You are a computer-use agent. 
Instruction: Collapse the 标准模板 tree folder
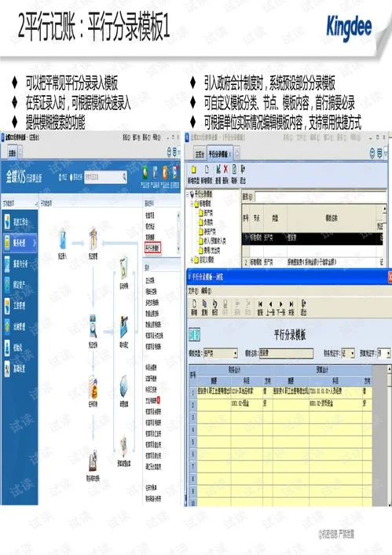coord(192,204)
